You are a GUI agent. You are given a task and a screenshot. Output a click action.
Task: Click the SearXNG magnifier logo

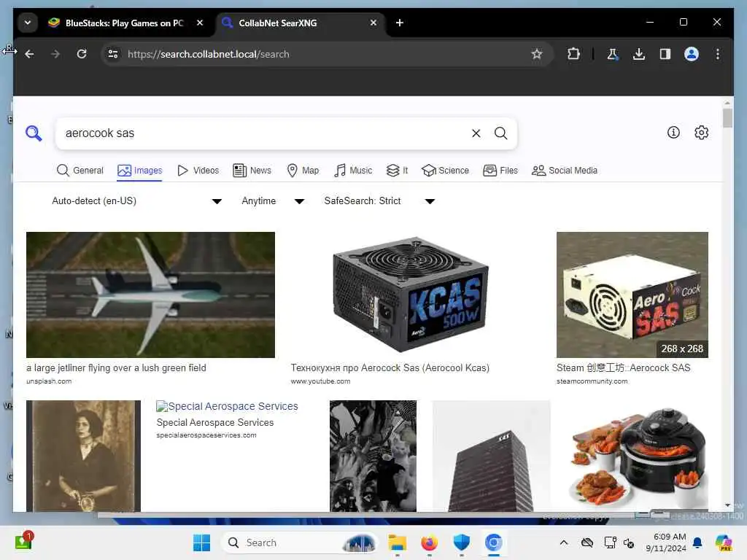[x=34, y=133]
